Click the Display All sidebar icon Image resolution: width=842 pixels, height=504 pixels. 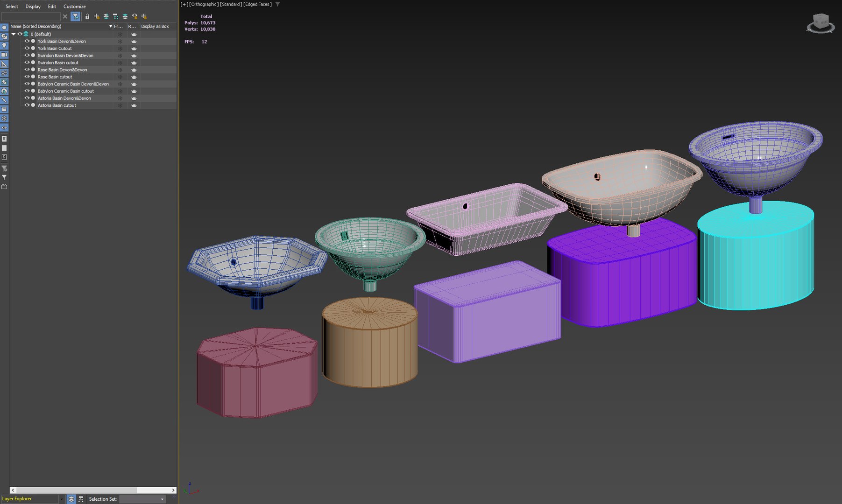click(x=4, y=139)
